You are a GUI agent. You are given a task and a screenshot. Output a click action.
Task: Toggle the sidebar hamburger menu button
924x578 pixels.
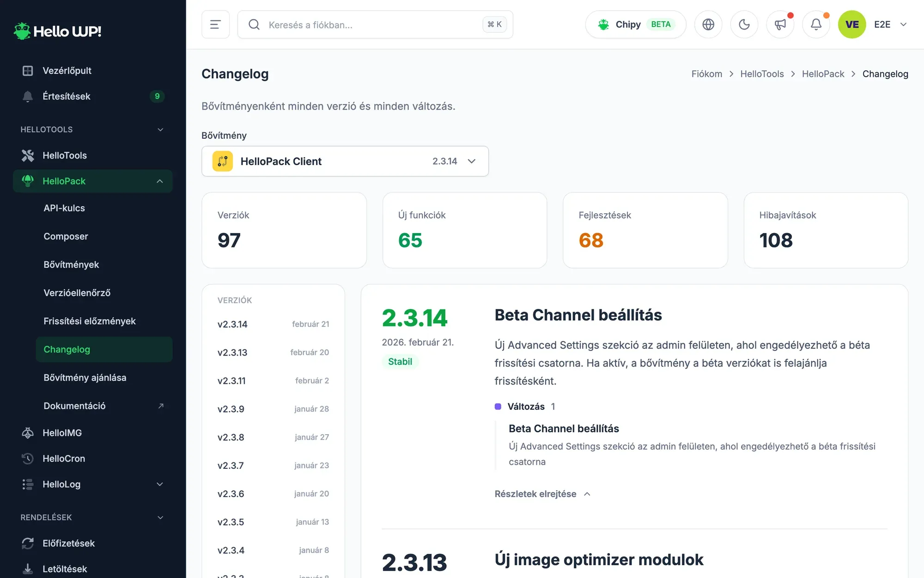point(215,25)
